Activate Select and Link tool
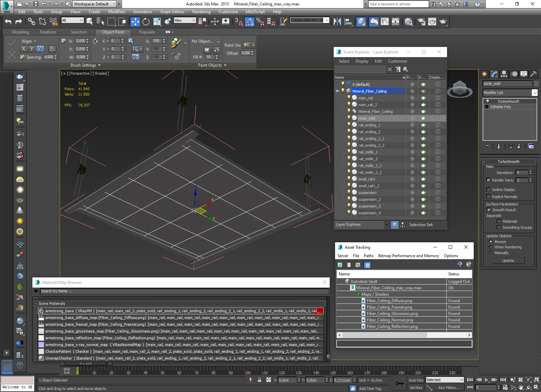This screenshot has width=541, height=392. (x=31, y=22)
